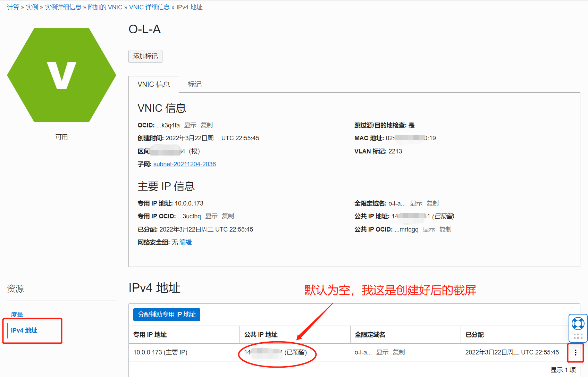588x377 pixels.
Task: Navigate to 实例详细信息 breadcrumb
Action: [x=63, y=7]
